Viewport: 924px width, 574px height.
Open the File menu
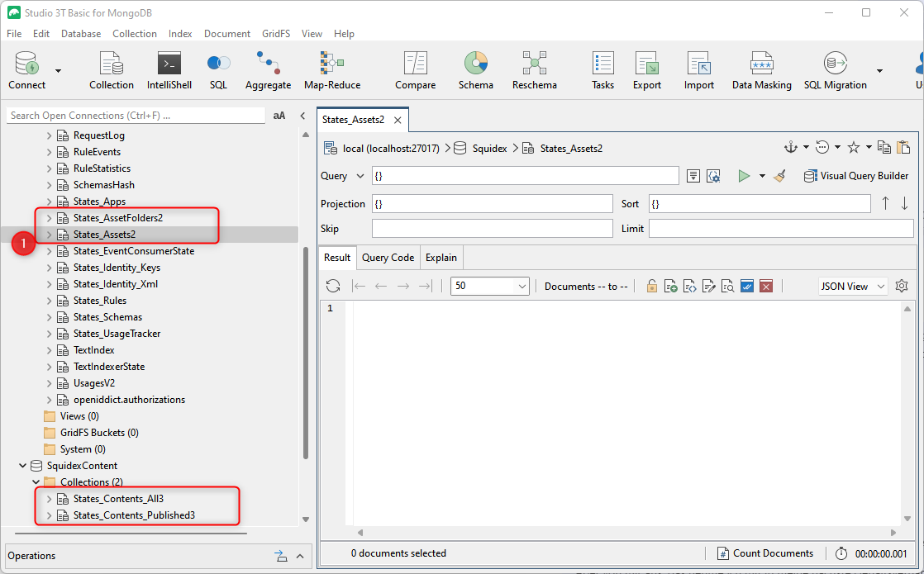click(14, 34)
